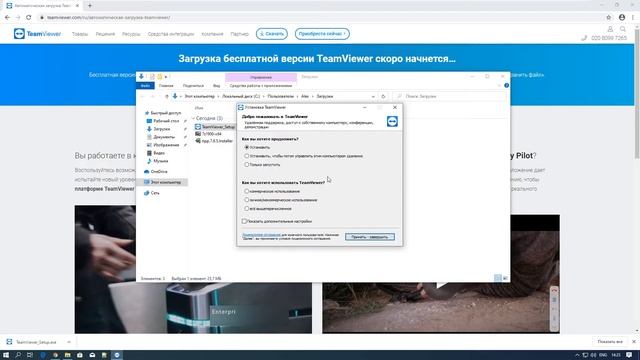Image resolution: width=640 pixels, height=360 pixels.
Task: Open Сеть in Explorer sidebar
Action: [x=151, y=193]
